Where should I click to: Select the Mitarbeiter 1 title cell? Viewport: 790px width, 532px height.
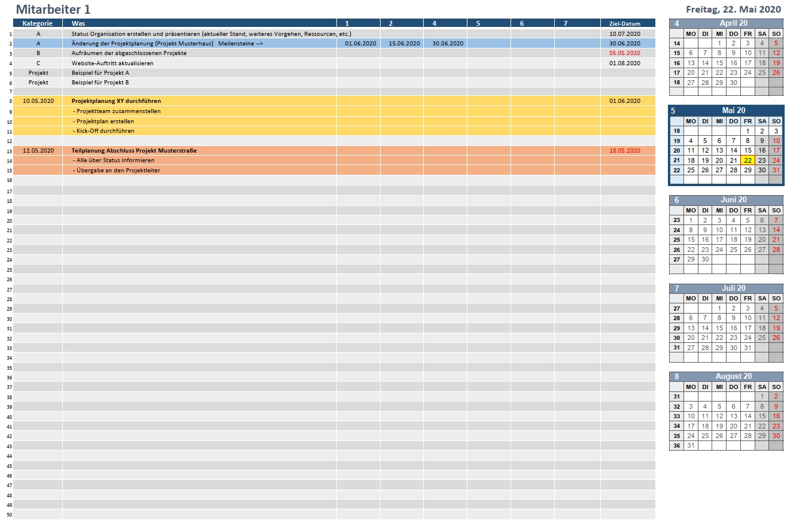[x=53, y=10]
